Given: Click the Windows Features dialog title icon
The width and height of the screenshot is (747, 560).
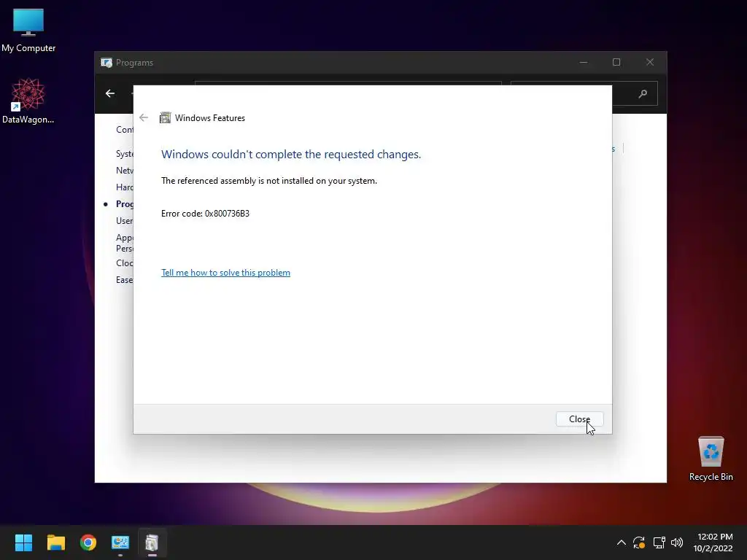Looking at the screenshot, I should [x=166, y=117].
